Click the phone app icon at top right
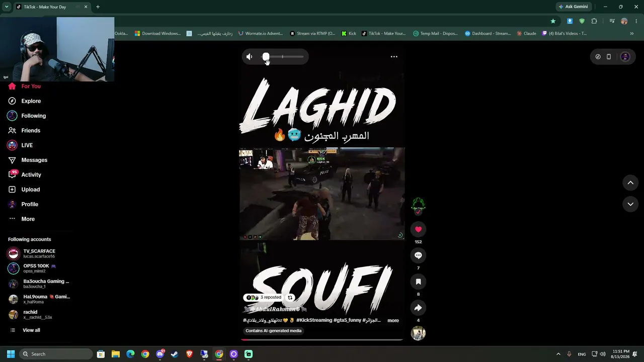 609,57
